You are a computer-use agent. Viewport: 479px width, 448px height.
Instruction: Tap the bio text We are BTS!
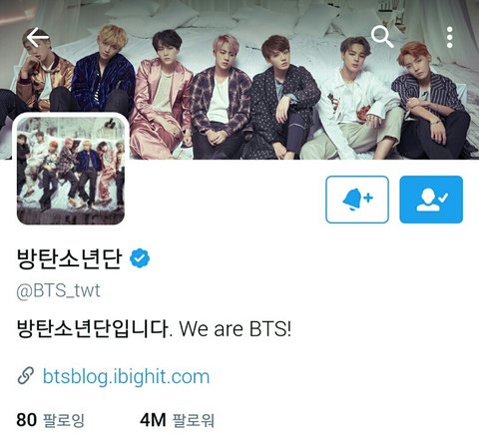click(236, 328)
